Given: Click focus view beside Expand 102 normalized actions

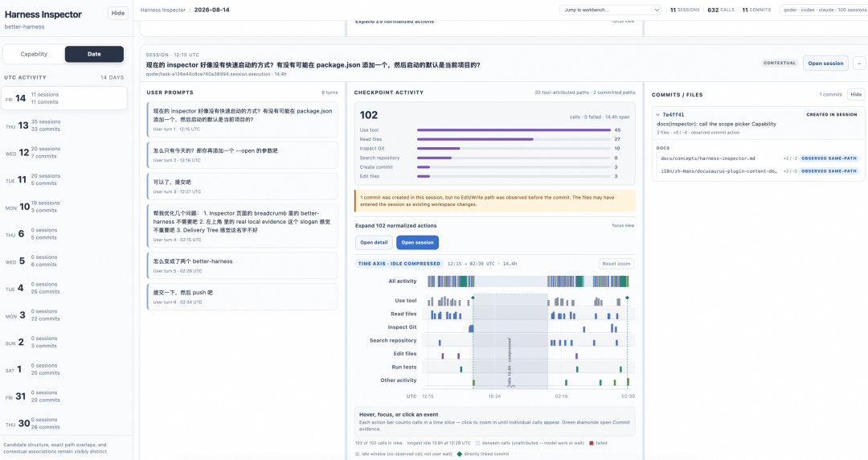Looking at the screenshot, I should pos(623,225).
